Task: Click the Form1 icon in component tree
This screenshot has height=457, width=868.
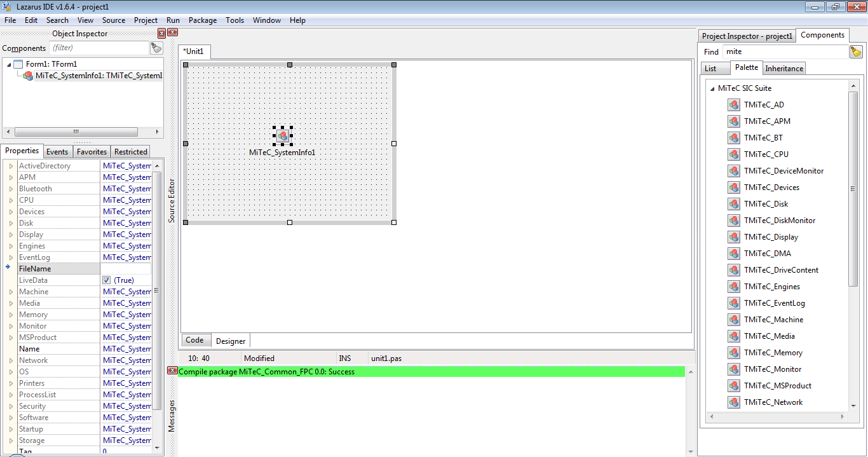Action: tap(18, 64)
